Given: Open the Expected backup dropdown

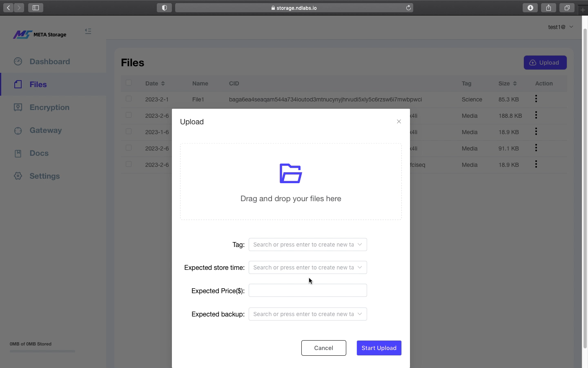Looking at the screenshot, I should (308, 314).
